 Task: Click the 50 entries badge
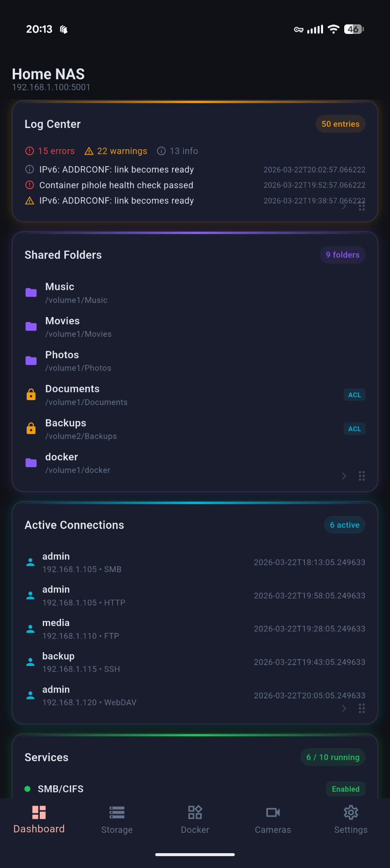340,124
